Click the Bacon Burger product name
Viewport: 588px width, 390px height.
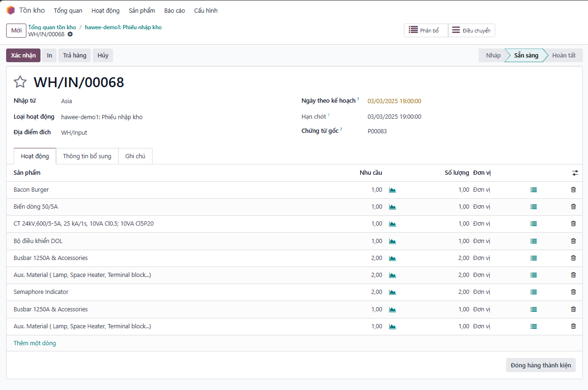point(31,190)
